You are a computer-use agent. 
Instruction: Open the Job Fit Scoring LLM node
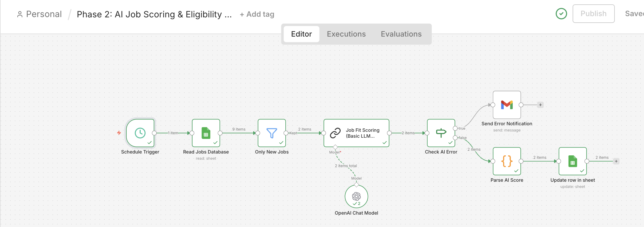pyautogui.click(x=356, y=133)
